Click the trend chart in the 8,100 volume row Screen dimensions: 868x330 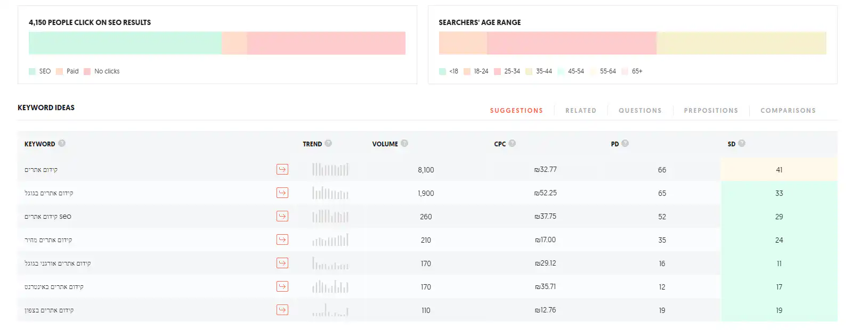click(x=330, y=169)
